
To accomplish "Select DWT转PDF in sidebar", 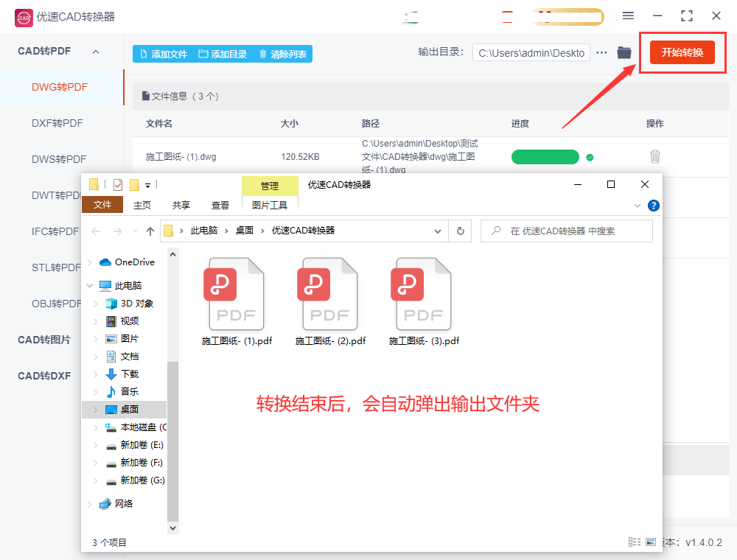I will tap(55, 195).
